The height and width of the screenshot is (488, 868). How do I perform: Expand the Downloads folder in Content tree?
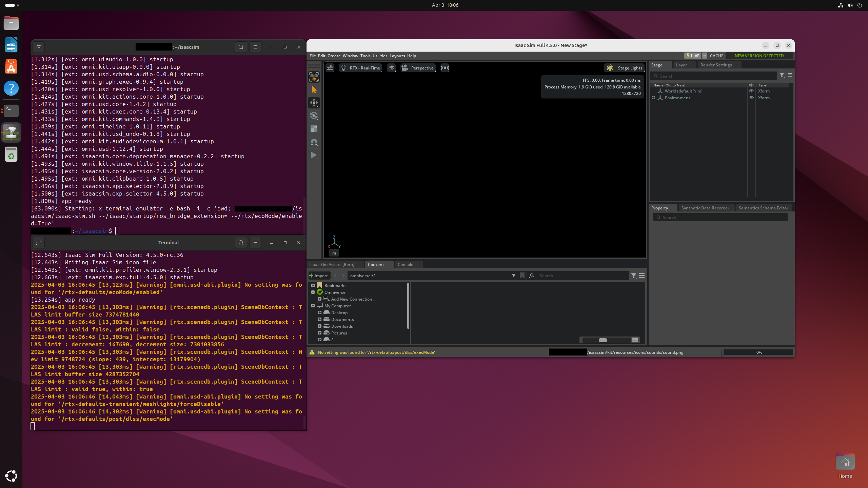pyautogui.click(x=319, y=326)
